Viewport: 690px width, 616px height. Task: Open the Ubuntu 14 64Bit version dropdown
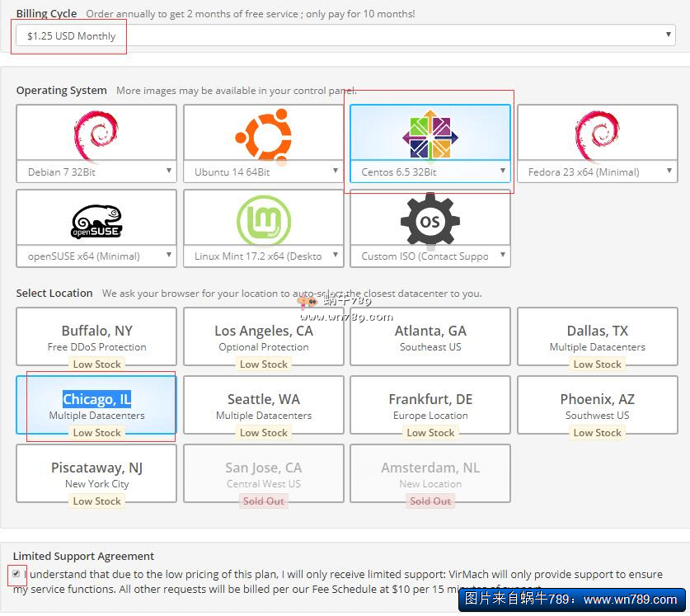263,172
